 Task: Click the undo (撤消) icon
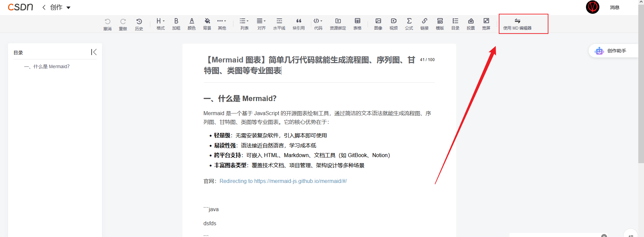[x=107, y=24]
